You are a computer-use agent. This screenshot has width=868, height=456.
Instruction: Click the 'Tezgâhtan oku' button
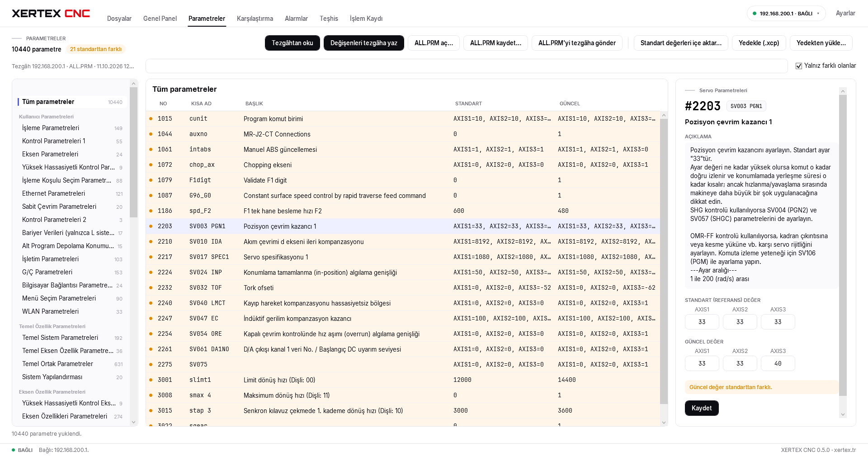[x=292, y=43]
